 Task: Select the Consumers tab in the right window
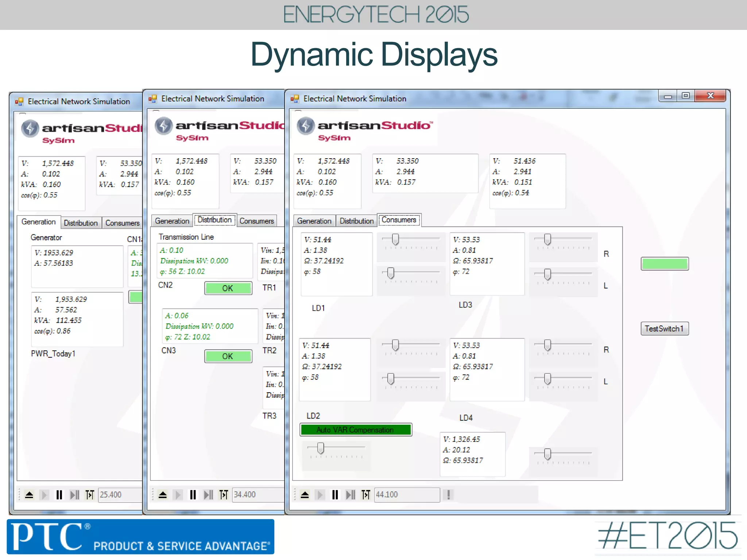[399, 220]
